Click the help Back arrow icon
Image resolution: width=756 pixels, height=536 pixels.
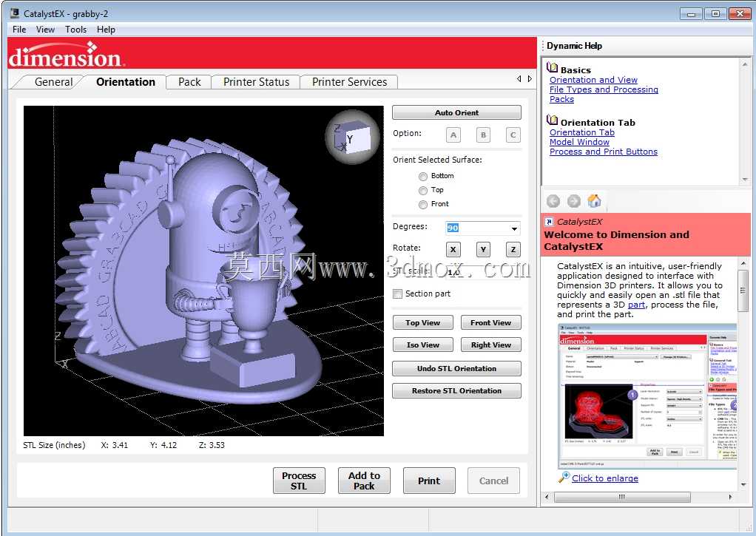coord(553,201)
